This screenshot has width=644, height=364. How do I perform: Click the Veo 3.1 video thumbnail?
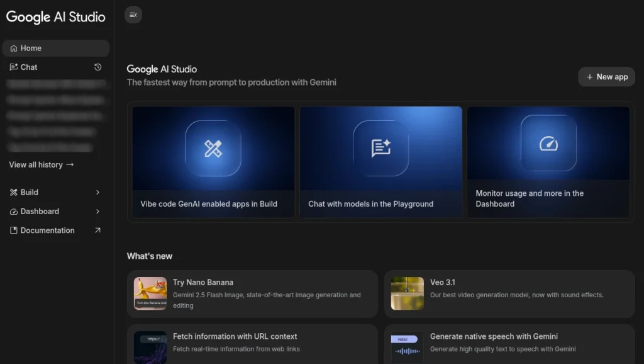406,293
